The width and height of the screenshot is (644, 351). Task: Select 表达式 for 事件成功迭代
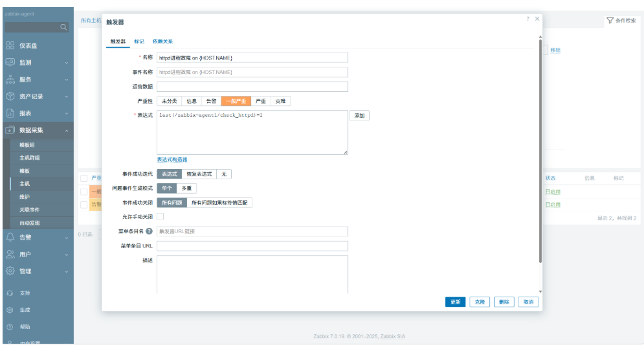click(x=169, y=174)
